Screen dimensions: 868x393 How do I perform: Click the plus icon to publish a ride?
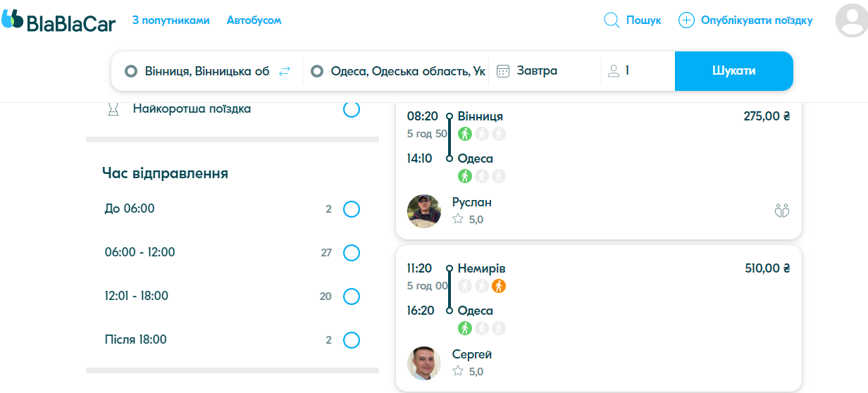click(686, 20)
